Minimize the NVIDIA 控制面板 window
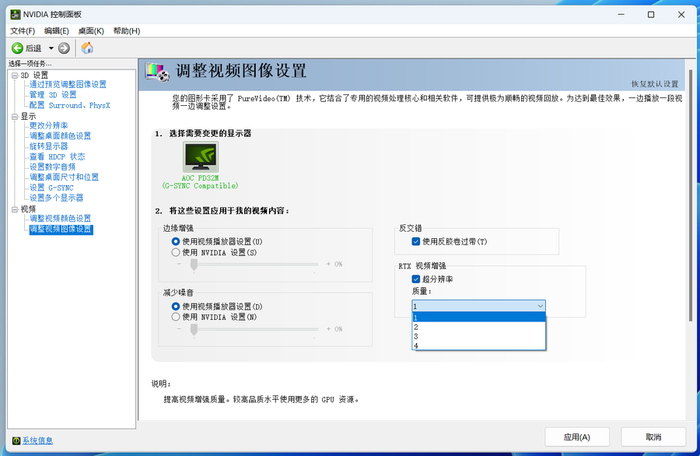Viewport: 700px width, 456px height. (x=621, y=15)
